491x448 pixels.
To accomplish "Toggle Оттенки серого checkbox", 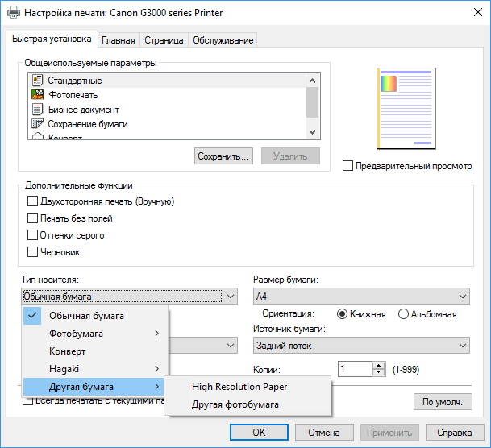I will 32,235.
